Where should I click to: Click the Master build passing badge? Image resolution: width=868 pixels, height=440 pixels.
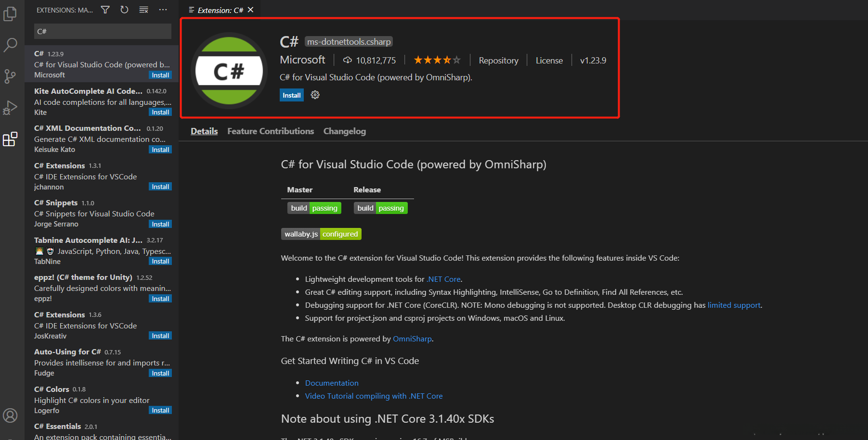tap(314, 208)
